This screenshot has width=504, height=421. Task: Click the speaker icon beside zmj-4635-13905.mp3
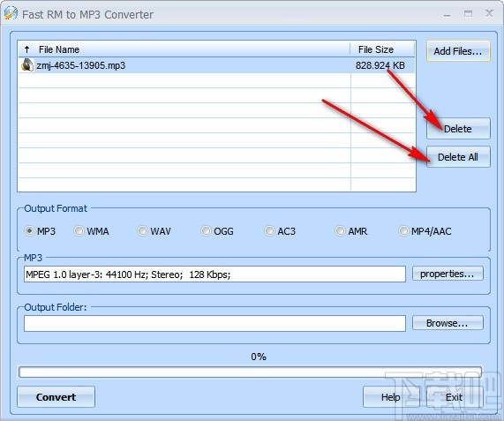(27, 65)
